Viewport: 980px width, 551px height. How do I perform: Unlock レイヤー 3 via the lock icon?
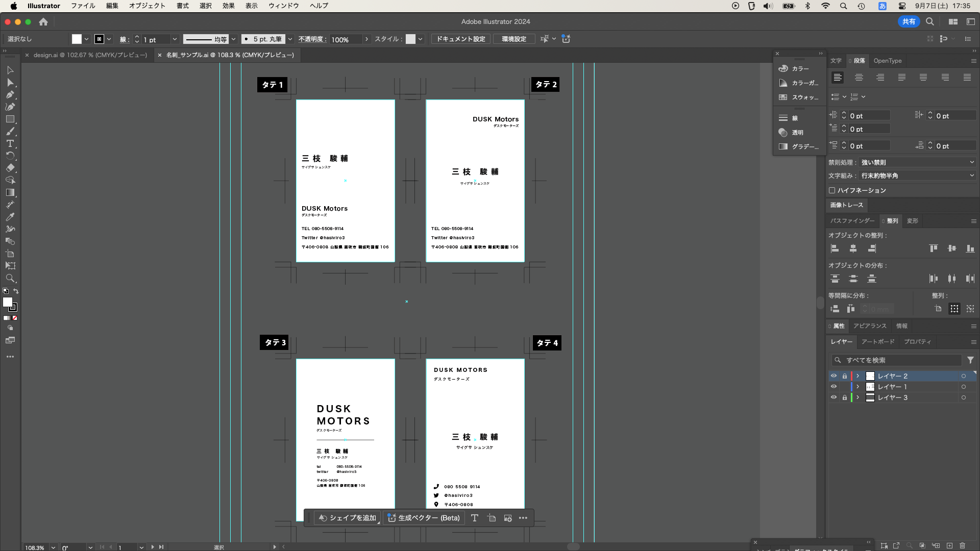pos(844,397)
